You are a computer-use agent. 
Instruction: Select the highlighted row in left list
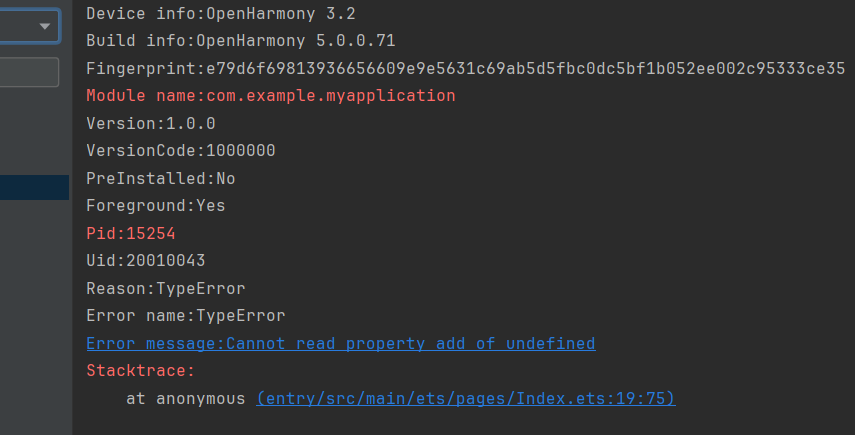point(34,187)
